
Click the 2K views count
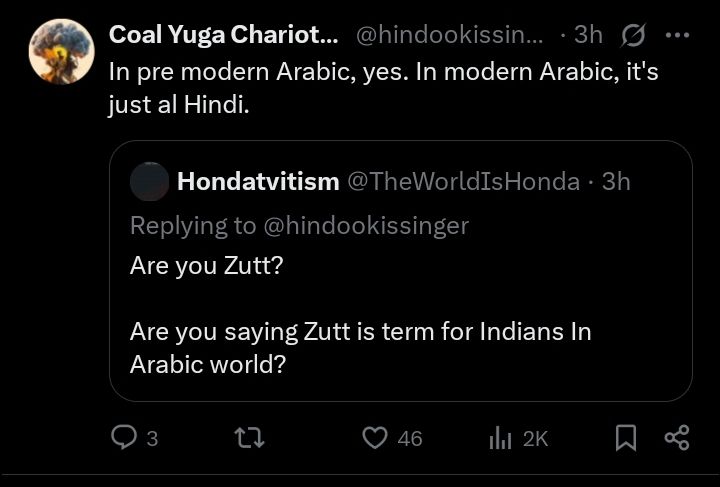pos(535,439)
